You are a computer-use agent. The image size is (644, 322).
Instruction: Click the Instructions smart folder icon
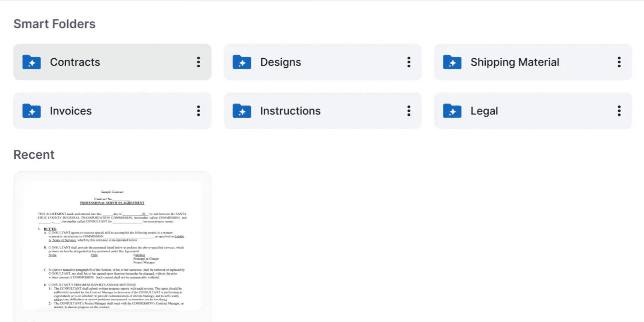pyautogui.click(x=242, y=111)
